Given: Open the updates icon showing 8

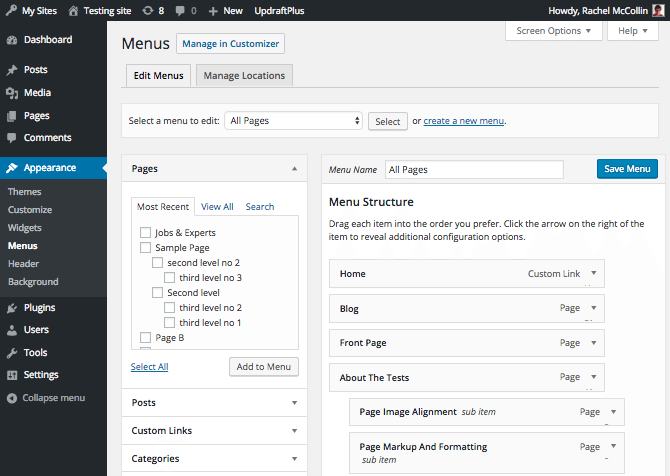Looking at the screenshot, I should [147, 10].
